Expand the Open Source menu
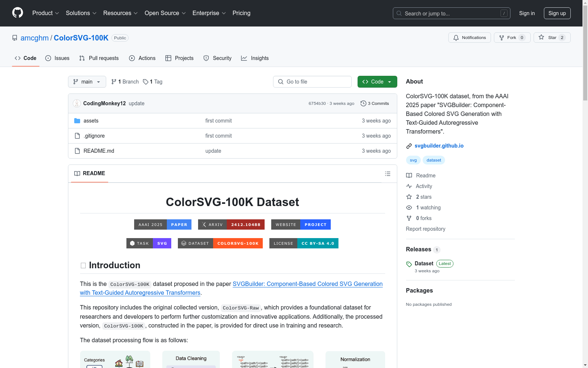Image resolution: width=588 pixels, height=368 pixels. tap(165, 13)
